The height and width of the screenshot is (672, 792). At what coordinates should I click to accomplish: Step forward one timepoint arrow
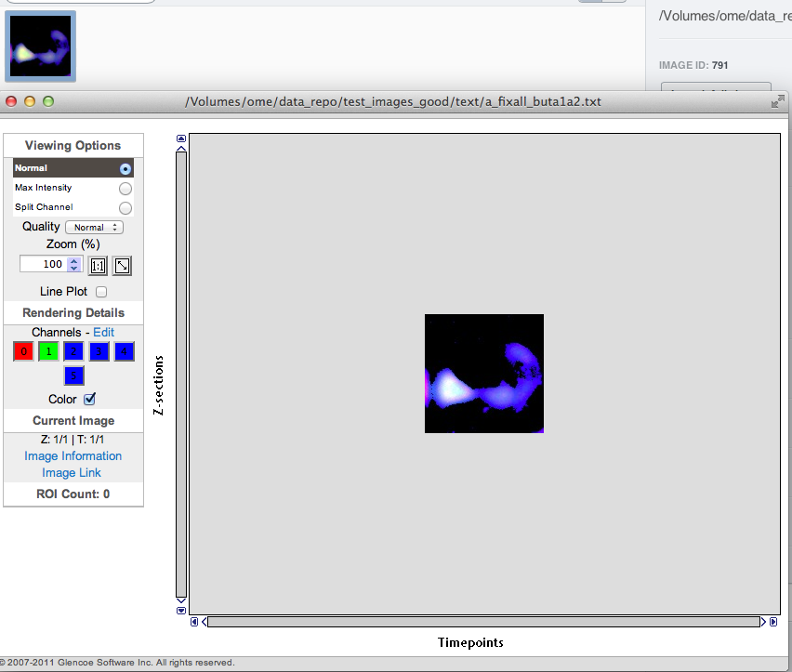(763, 622)
